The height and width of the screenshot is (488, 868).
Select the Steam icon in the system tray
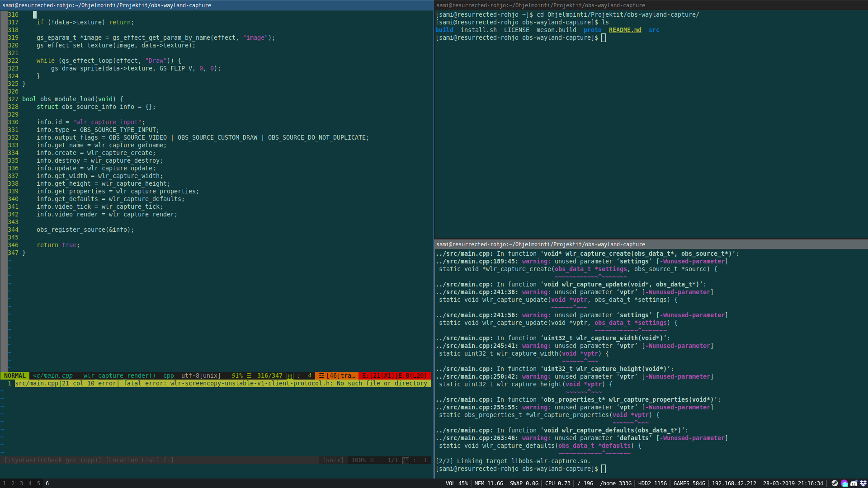[835, 483]
